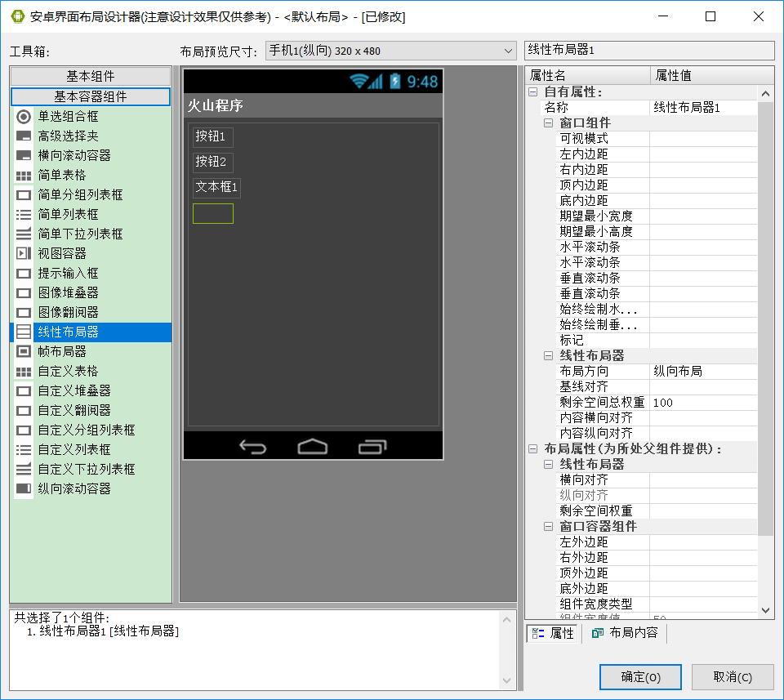
Task: Select the 自定义表格 grid icon
Action: 24,372
